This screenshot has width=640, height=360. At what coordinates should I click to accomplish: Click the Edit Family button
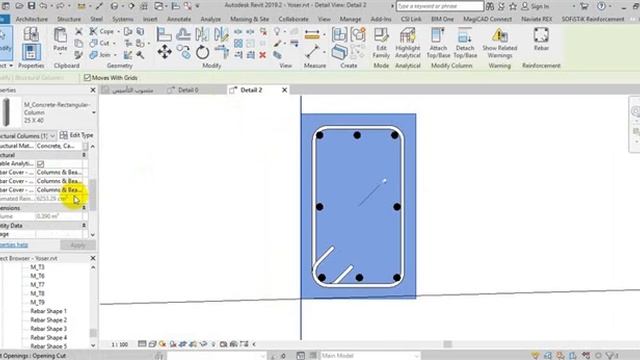(381, 43)
